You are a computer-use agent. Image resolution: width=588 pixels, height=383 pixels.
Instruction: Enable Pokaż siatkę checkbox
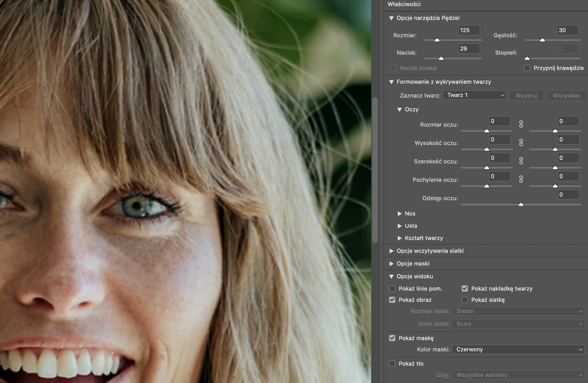[465, 300]
